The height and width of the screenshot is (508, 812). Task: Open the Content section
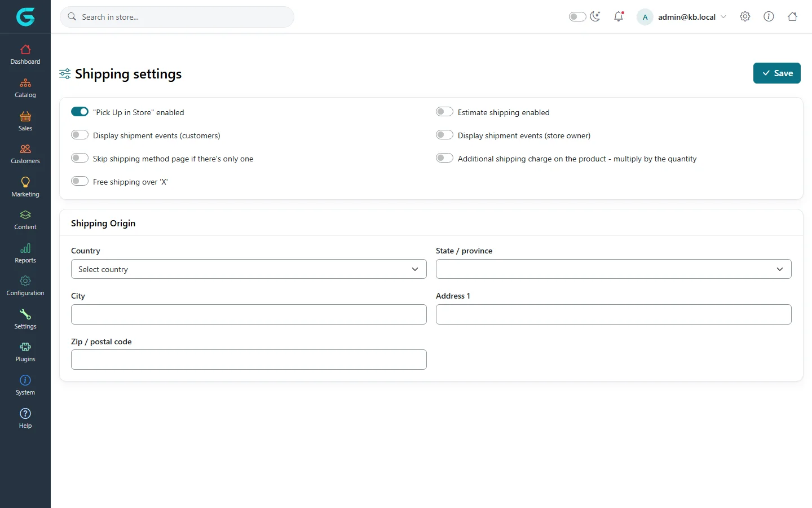(25, 220)
